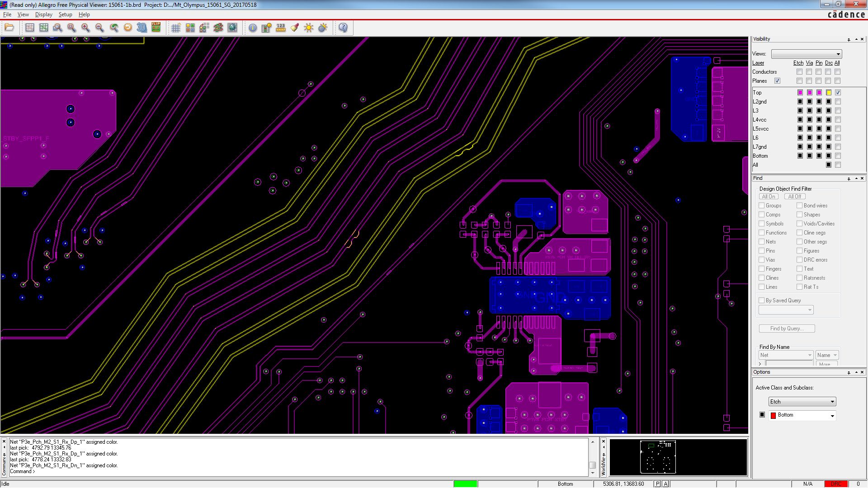Click the Zoom Out magnifier icon

pos(99,28)
